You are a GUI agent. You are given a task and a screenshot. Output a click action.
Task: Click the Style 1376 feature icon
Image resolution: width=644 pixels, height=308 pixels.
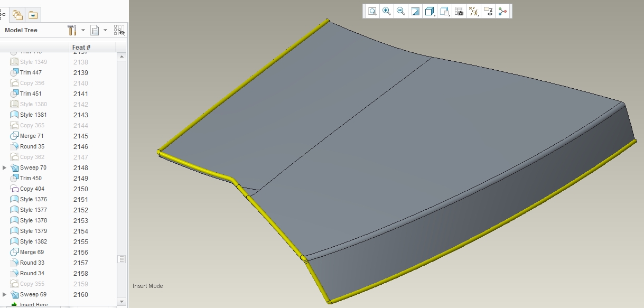pos(14,199)
